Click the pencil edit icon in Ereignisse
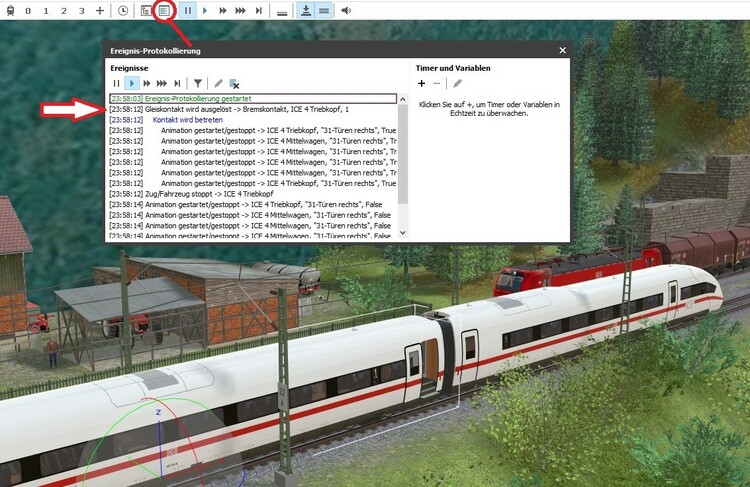The width and height of the screenshot is (750, 487). [218, 83]
